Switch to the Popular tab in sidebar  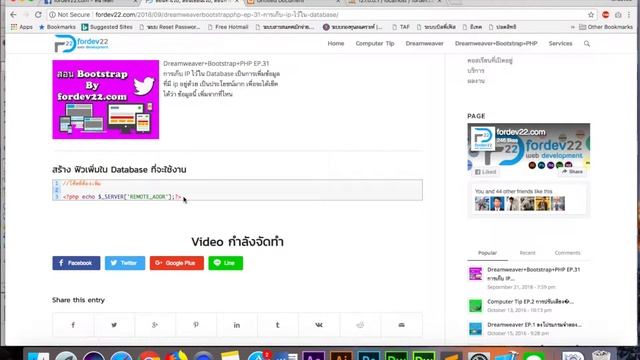coord(487,253)
